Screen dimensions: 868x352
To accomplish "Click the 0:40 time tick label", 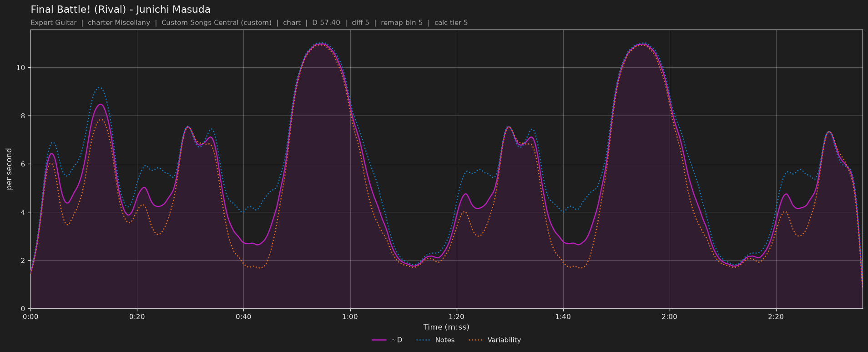I will 243,317.
